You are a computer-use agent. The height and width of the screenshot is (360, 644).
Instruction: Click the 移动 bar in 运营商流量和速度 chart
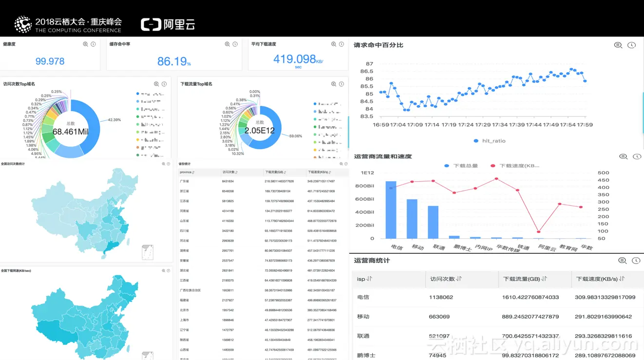(x=412, y=219)
